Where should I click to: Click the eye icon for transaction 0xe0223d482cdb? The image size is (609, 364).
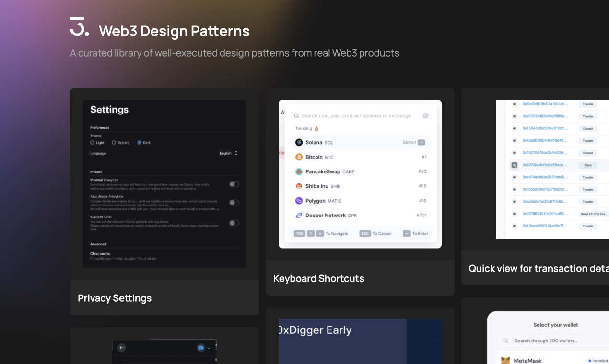coord(514,116)
